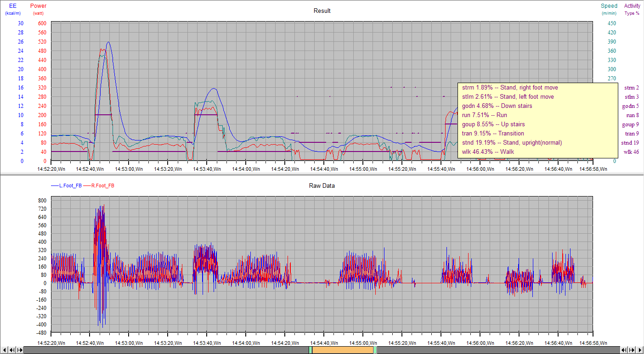This screenshot has height=354, width=644.
Task: Click the solid left-arrow scroll button at bottom-left
Action: 4,350
